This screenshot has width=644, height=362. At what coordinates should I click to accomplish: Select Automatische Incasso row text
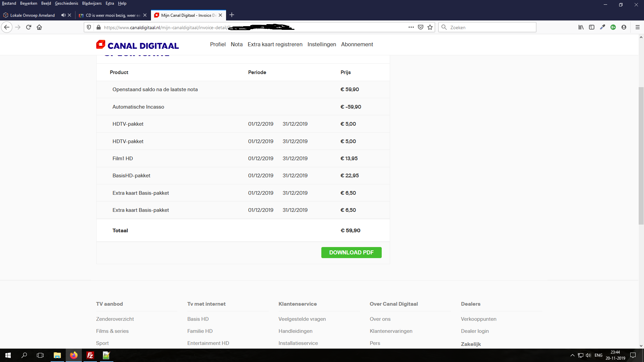point(138,107)
